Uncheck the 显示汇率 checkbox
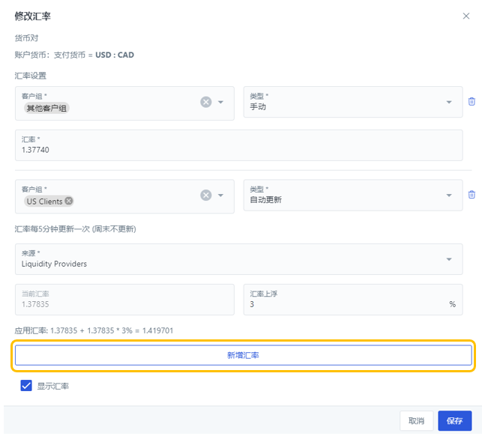This screenshot has width=497, height=448. 26,386
